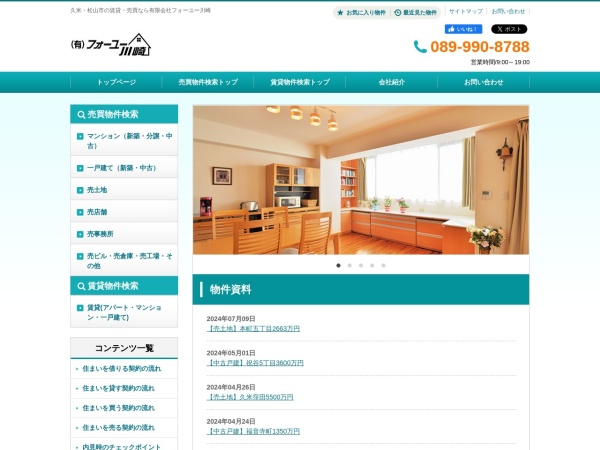The width and height of the screenshot is (600, 450).
Task: Select fourth slideshow dot indicator
Action: click(372, 266)
